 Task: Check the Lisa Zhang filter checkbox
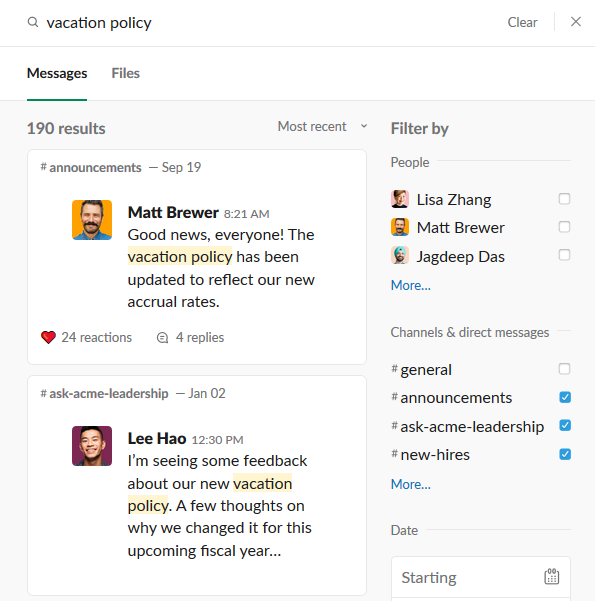point(564,199)
